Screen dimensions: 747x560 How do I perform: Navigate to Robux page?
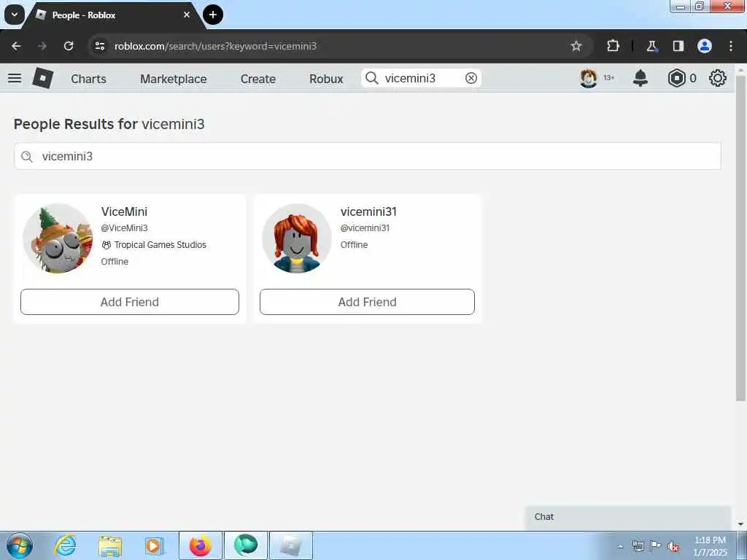point(326,79)
